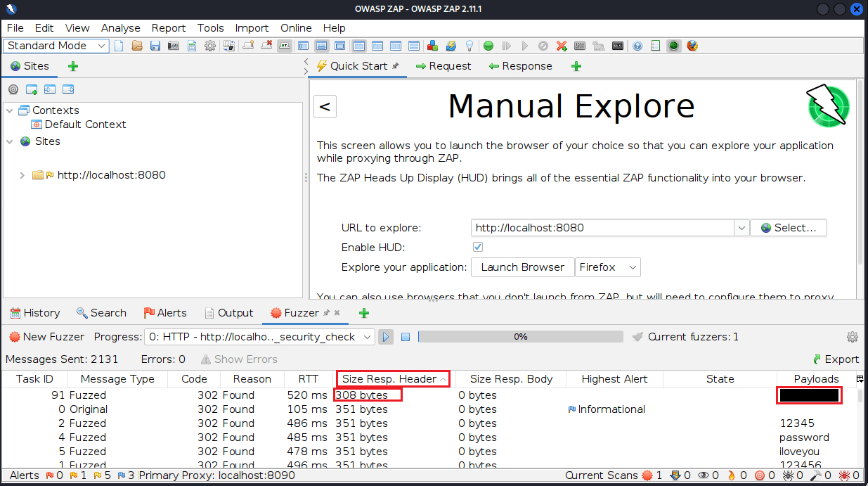
Task: Click the fuzzer progress bar showing 0%
Action: click(520, 337)
